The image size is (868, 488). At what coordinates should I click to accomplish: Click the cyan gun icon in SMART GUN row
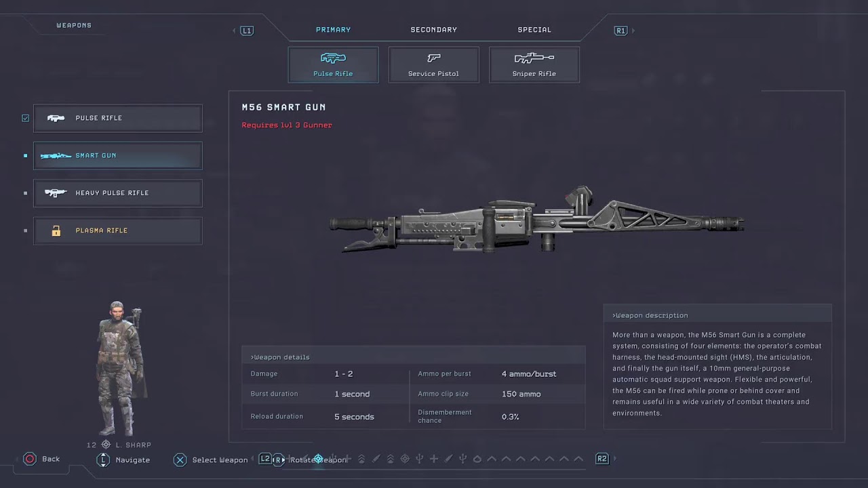56,156
